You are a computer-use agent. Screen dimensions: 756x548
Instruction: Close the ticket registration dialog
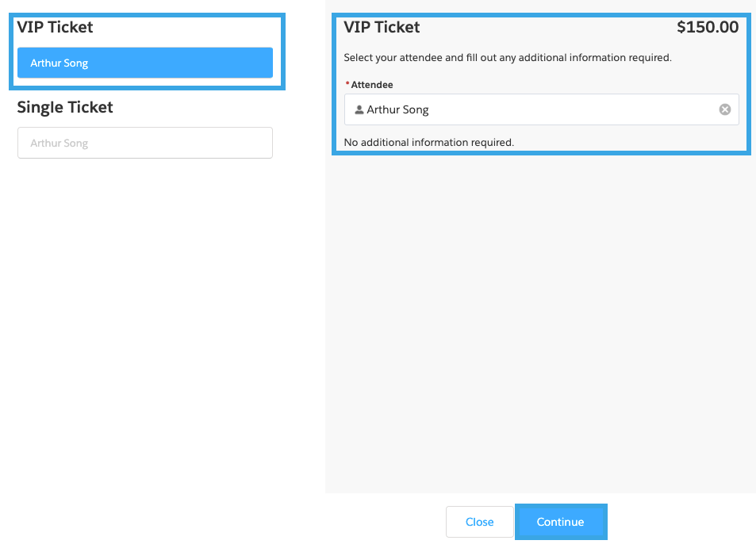[x=479, y=522]
